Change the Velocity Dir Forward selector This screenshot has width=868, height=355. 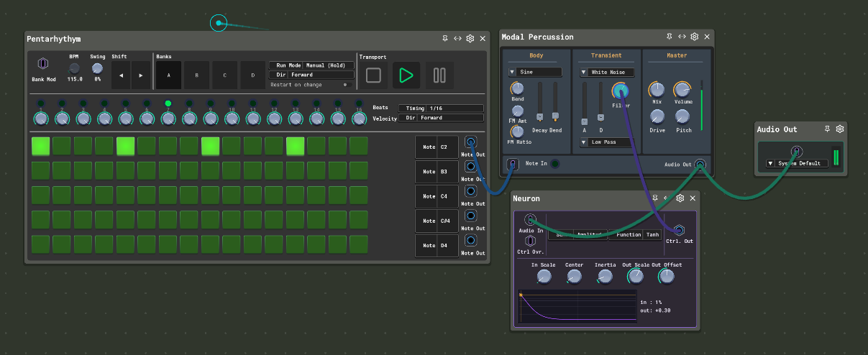click(x=440, y=118)
